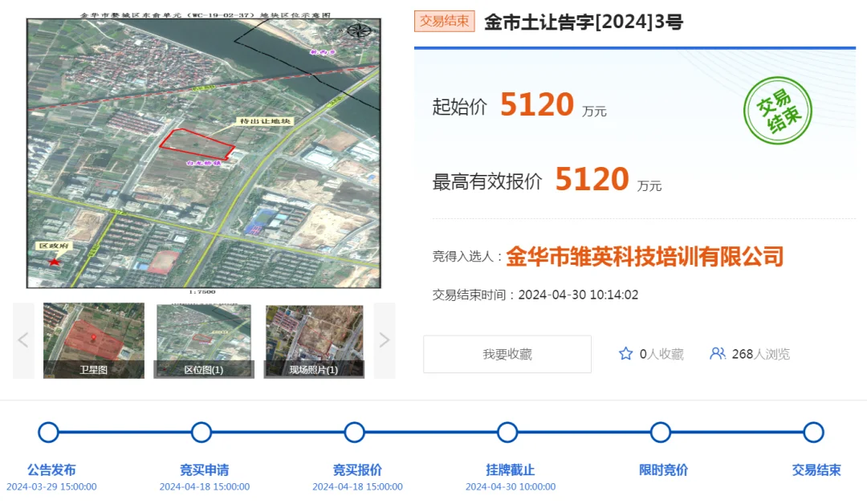Click the 最高有效报价 5120 value

592,179
